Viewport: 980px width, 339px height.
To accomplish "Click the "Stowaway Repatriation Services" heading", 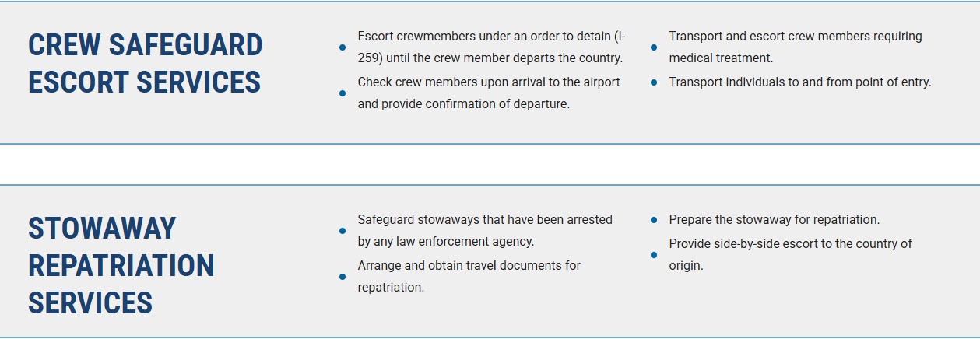I will pyautogui.click(x=121, y=265).
